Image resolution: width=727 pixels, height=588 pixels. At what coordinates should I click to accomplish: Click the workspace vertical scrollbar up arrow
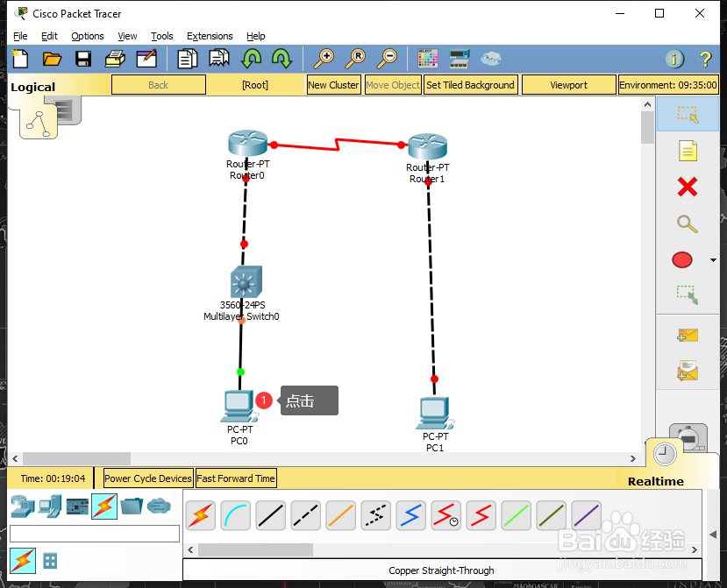648,105
